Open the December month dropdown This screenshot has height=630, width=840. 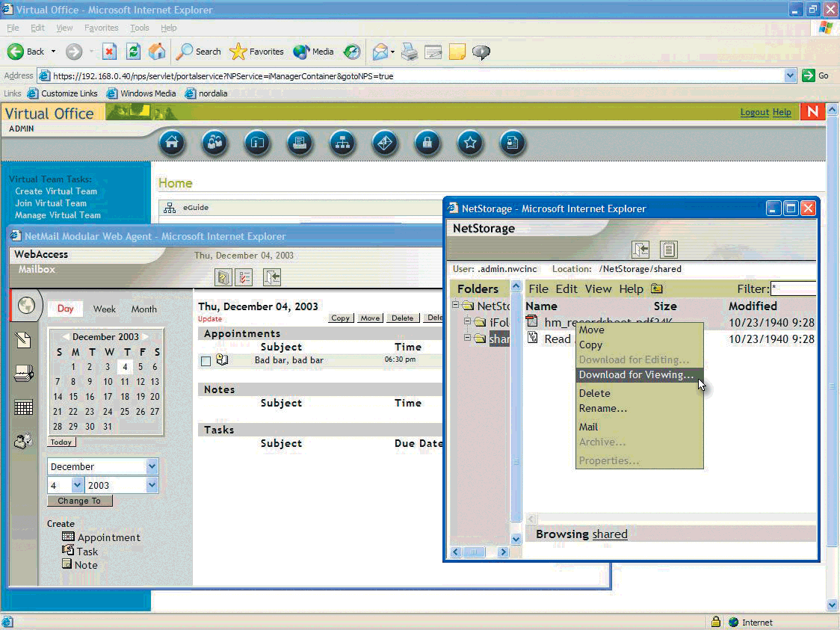[152, 466]
